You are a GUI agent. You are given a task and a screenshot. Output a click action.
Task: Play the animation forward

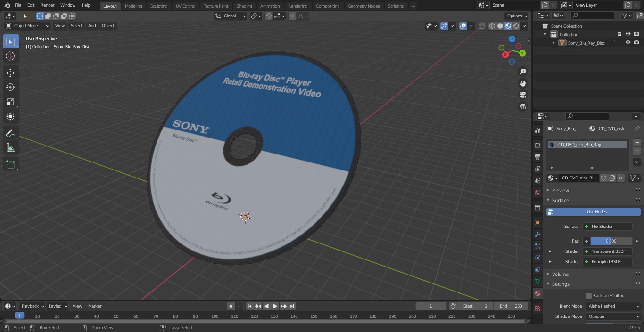(275, 306)
